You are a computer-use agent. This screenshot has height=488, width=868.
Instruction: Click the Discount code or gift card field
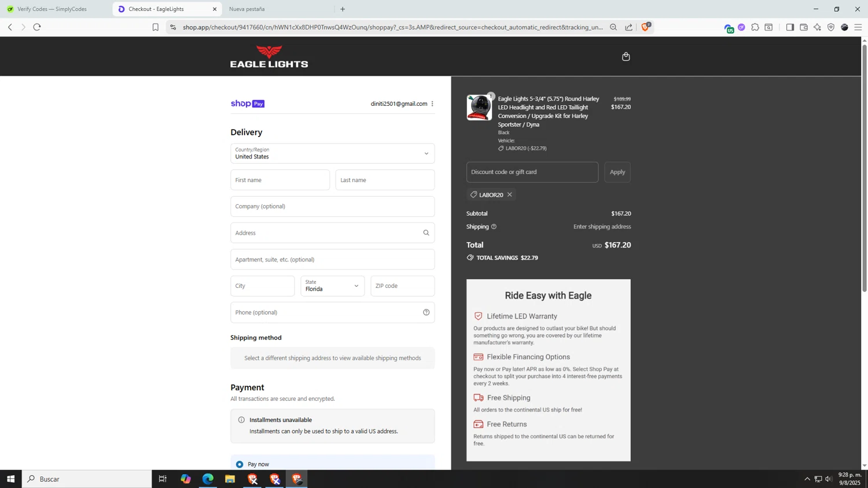[532, 172]
